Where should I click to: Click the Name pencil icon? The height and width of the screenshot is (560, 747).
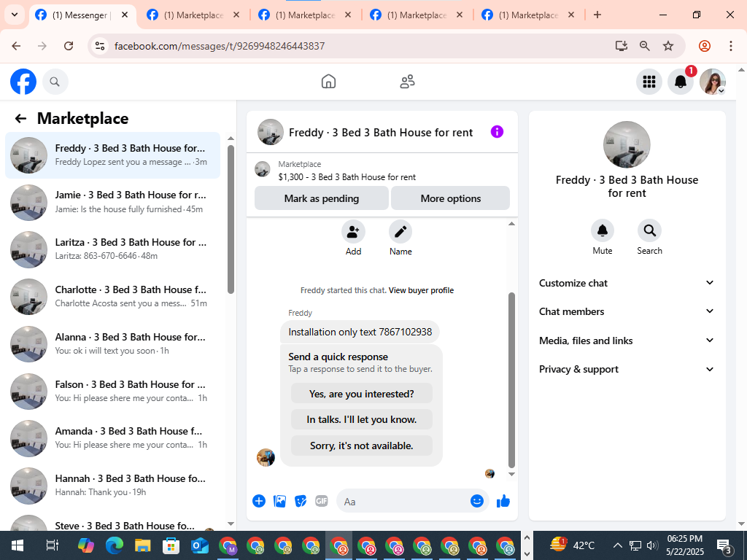tap(400, 232)
